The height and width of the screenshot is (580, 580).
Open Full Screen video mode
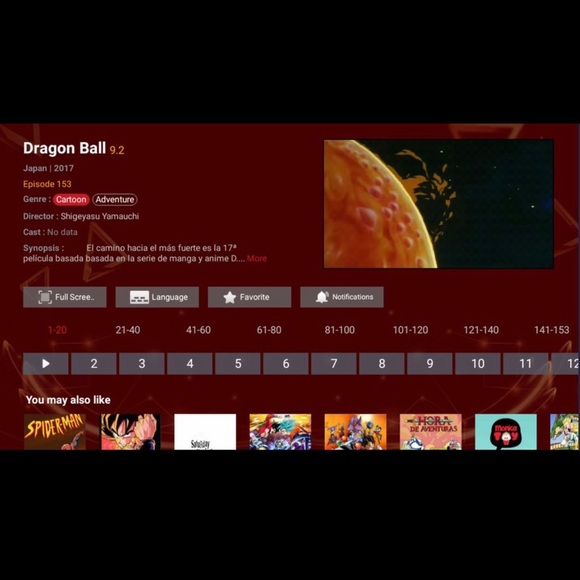(65, 297)
